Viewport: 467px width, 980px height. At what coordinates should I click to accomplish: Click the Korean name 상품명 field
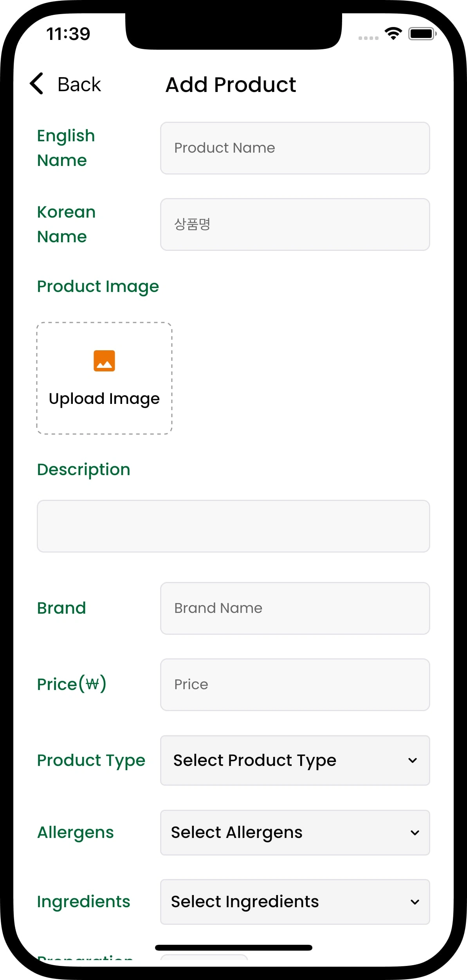[295, 224]
